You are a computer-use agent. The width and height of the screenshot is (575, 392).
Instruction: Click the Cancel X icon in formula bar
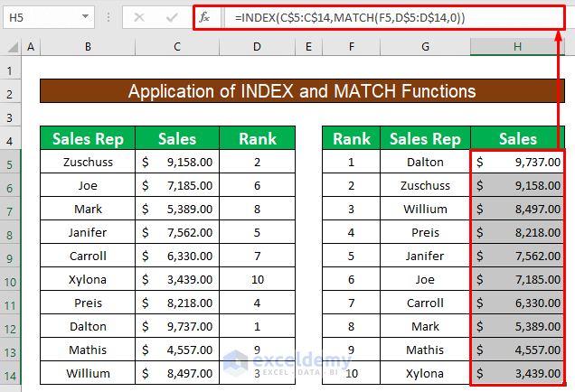point(139,17)
